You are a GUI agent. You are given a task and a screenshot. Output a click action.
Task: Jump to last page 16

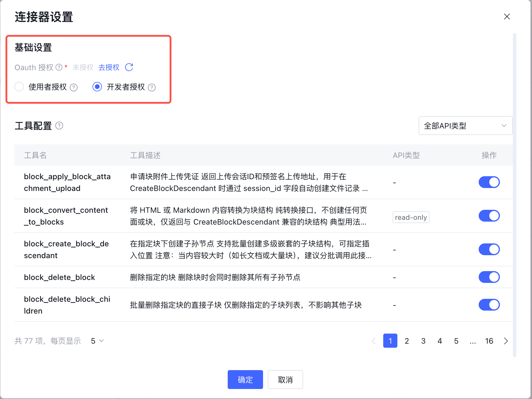[x=489, y=341]
